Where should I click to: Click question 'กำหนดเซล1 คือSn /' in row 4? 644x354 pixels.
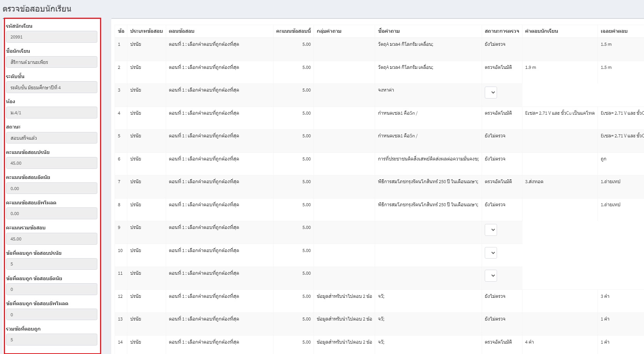coord(397,113)
